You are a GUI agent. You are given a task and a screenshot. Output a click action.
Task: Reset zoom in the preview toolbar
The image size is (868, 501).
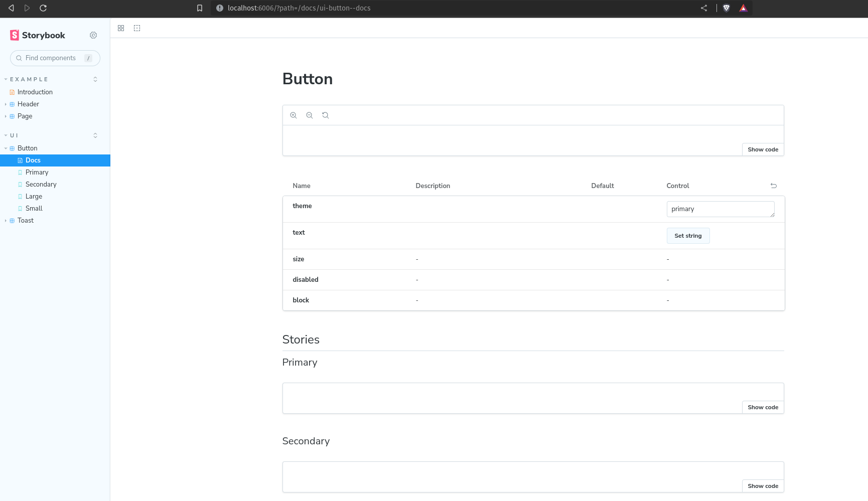coord(326,115)
